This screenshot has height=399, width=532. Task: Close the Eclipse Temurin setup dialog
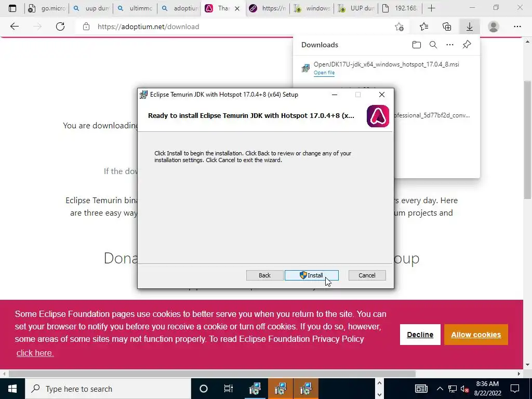click(382, 95)
